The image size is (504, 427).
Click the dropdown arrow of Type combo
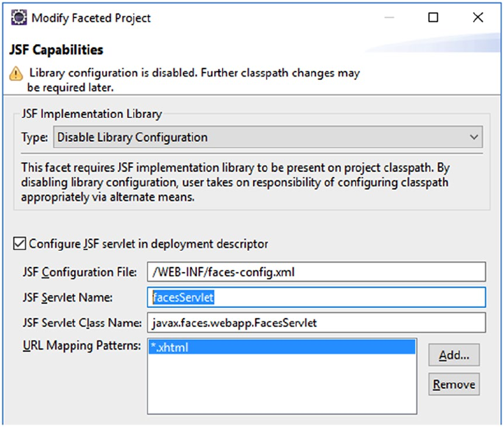pos(474,137)
